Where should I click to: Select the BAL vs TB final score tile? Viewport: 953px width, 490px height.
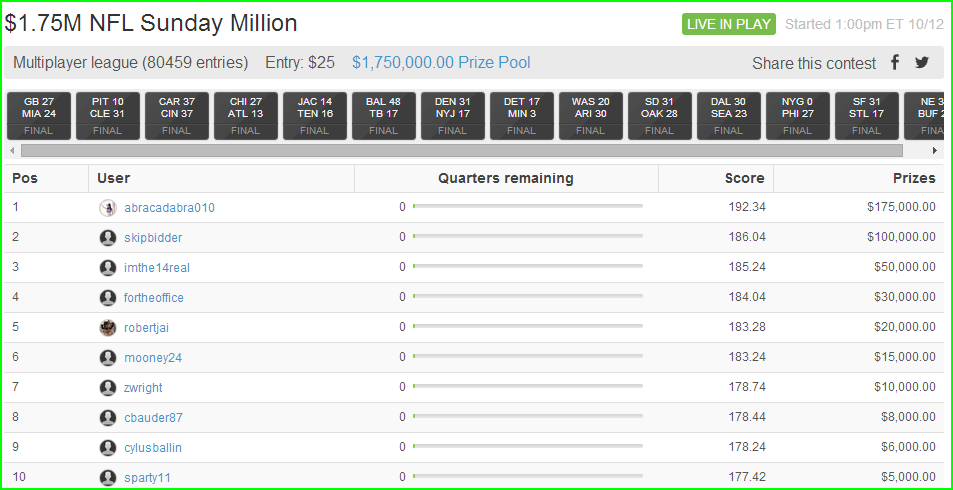point(384,116)
